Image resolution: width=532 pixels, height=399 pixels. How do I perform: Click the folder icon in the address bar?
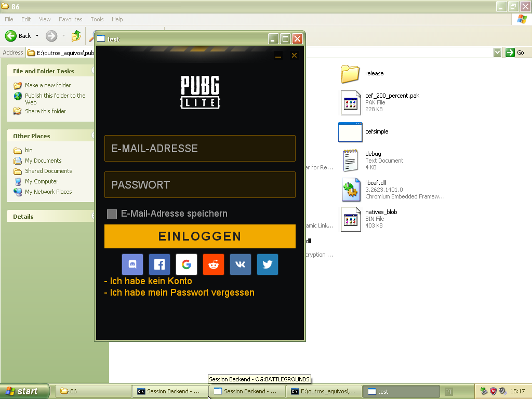31,52
